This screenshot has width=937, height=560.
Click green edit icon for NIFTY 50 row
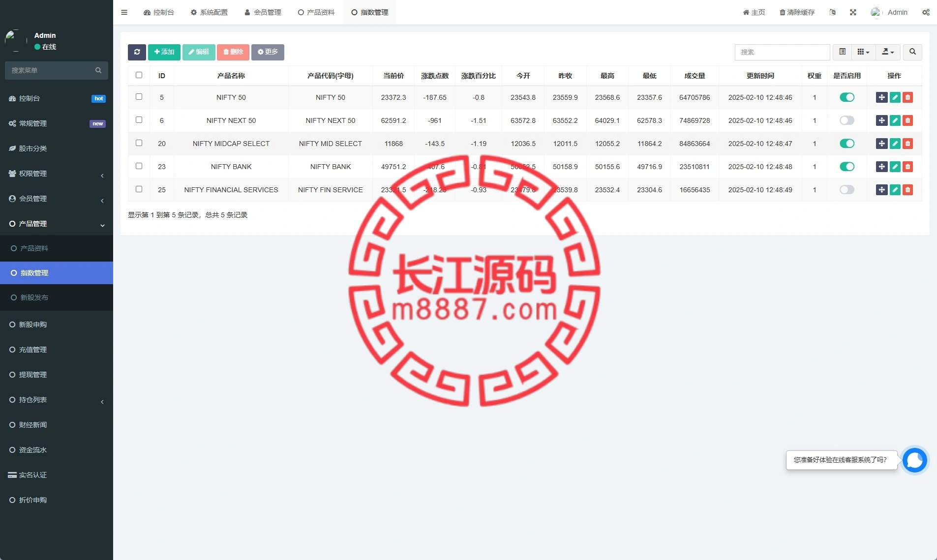point(895,97)
